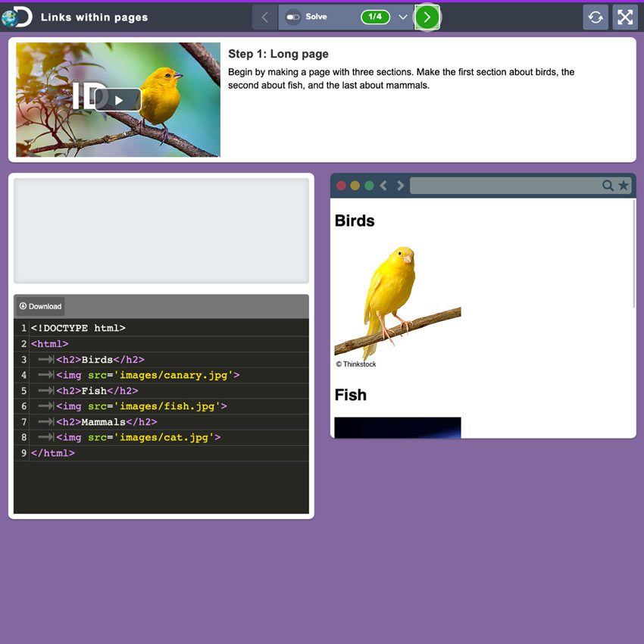Advance with the green next-step arrow
Image resolution: width=644 pixels, height=644 pixels.
tap(427, 17)
